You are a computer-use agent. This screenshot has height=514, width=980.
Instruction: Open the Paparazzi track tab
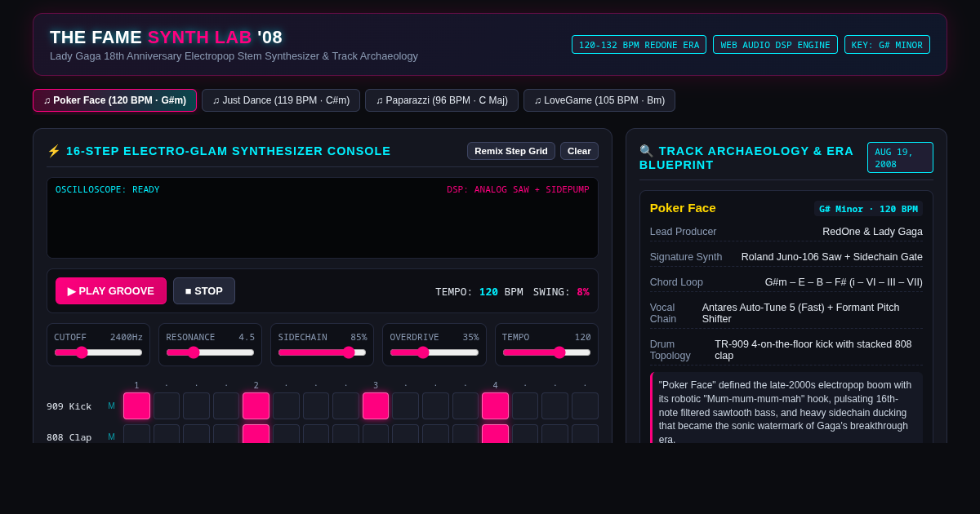pos(442,100)
